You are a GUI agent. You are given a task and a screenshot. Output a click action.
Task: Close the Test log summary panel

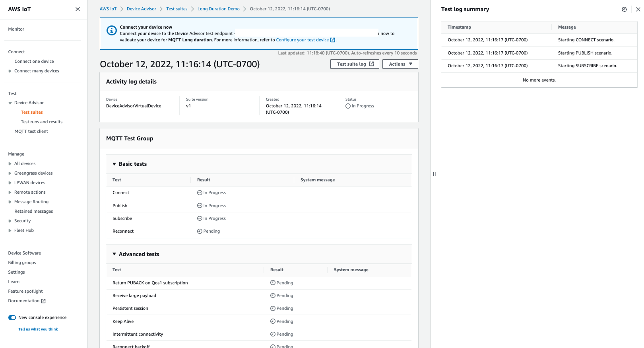[638, 9]
